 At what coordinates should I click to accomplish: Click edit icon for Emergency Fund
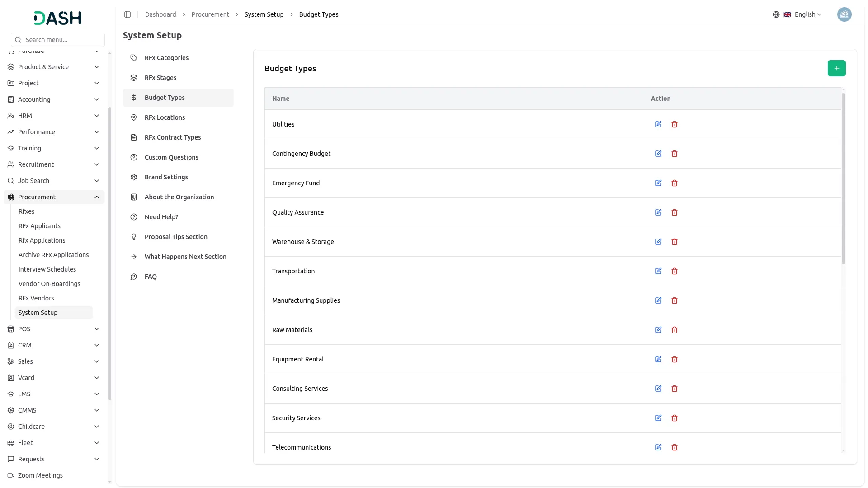pyautogui.click(x=658, y=183)
